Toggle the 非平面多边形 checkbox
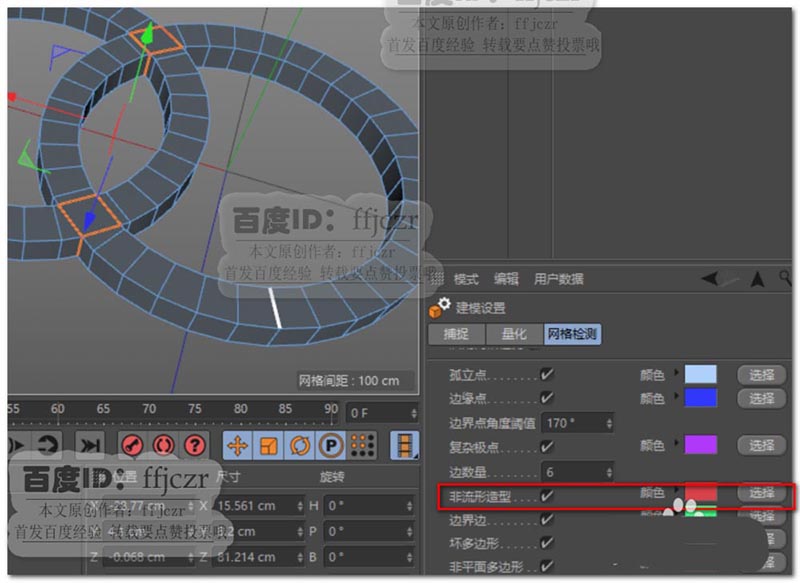This screenshot has width=800, height=583. point(547,566)
